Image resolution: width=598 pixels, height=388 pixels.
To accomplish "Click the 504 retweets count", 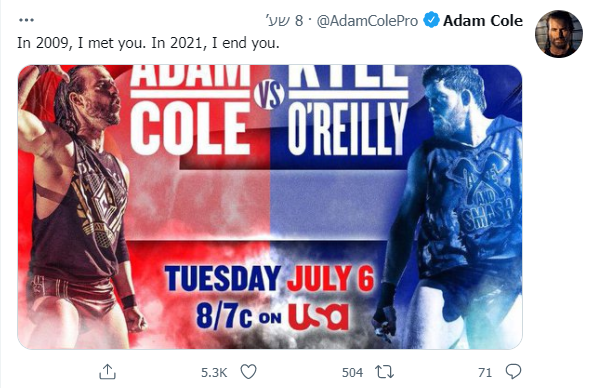I will 352,372.
